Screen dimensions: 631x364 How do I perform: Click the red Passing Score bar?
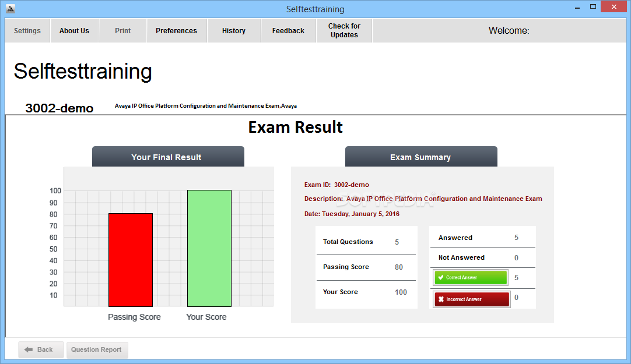pyautogui.click(x=131, y=260)
